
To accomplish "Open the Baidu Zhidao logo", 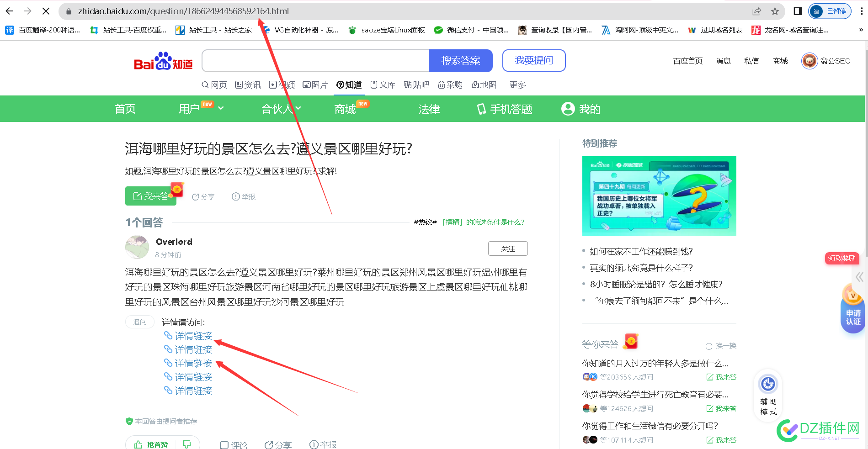I will (163, 61).
